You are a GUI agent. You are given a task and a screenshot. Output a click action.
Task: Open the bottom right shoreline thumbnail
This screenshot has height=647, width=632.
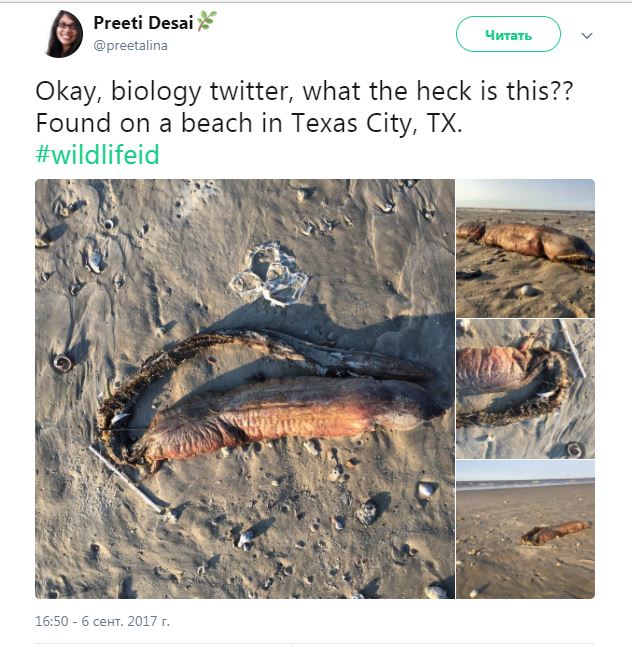click(525, 529)
